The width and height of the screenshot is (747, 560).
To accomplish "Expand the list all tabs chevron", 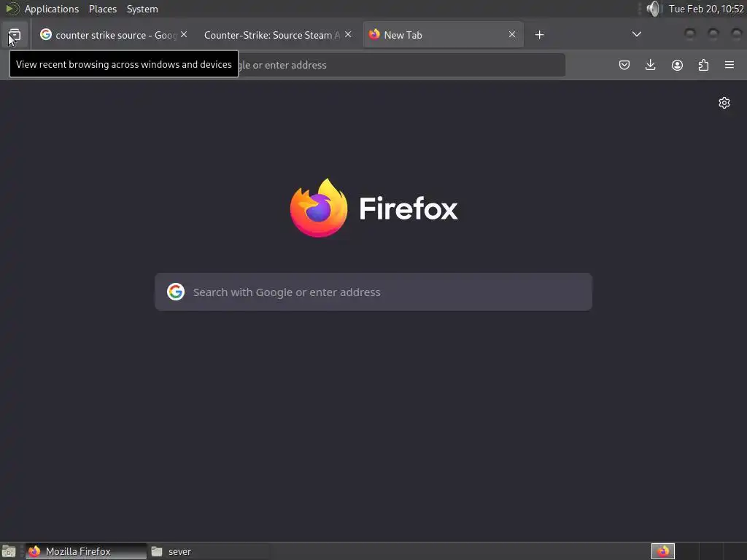I will click(x=636, y=34).
